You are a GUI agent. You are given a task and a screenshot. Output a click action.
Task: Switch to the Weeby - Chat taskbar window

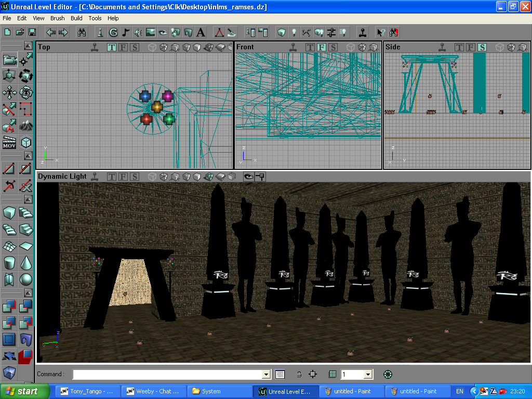pos(153,391)
